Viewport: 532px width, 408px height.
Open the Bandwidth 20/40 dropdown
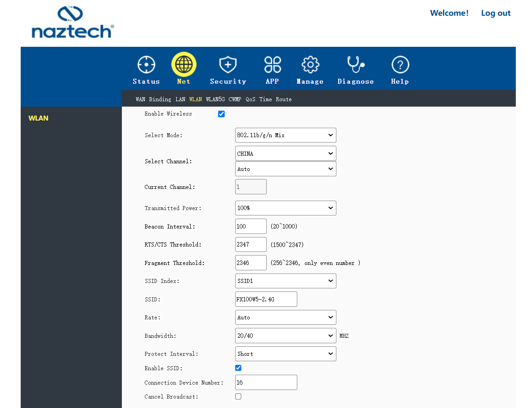click(286, 336)
